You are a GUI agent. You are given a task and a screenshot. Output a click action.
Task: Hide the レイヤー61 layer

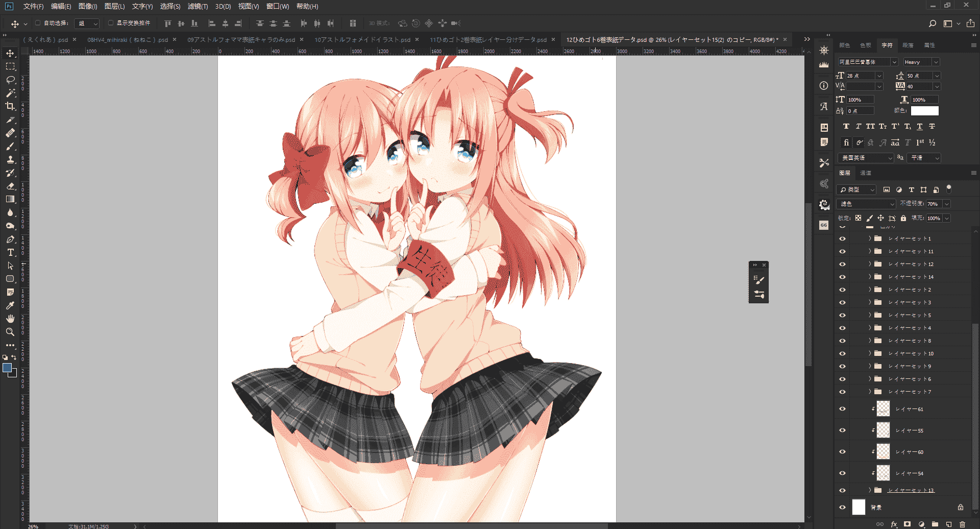pos(842,409)
